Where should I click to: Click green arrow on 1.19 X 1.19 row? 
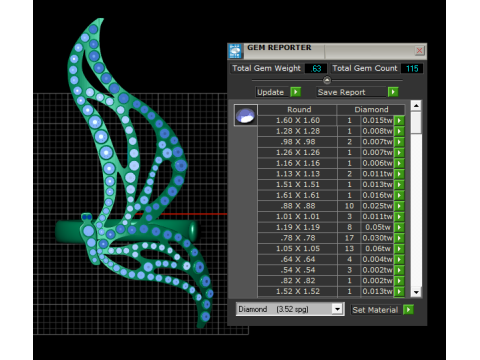[399, 227]
